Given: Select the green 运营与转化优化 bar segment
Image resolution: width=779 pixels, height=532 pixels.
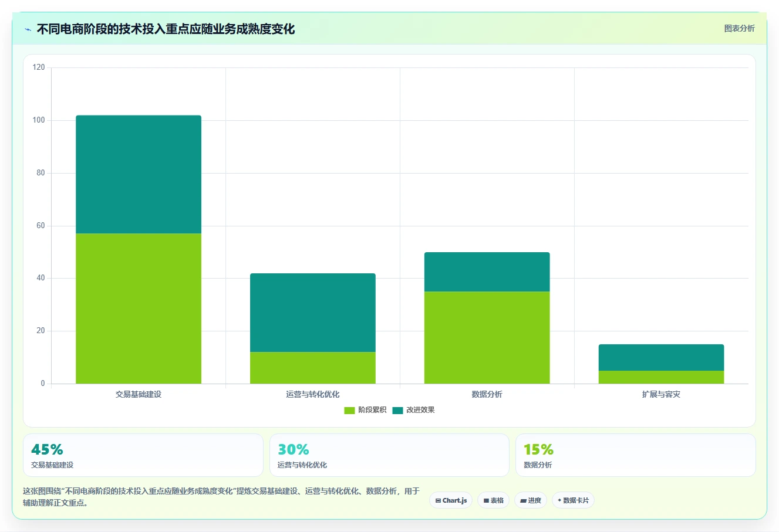Looking at the screenshot, I should click(313, 368).
